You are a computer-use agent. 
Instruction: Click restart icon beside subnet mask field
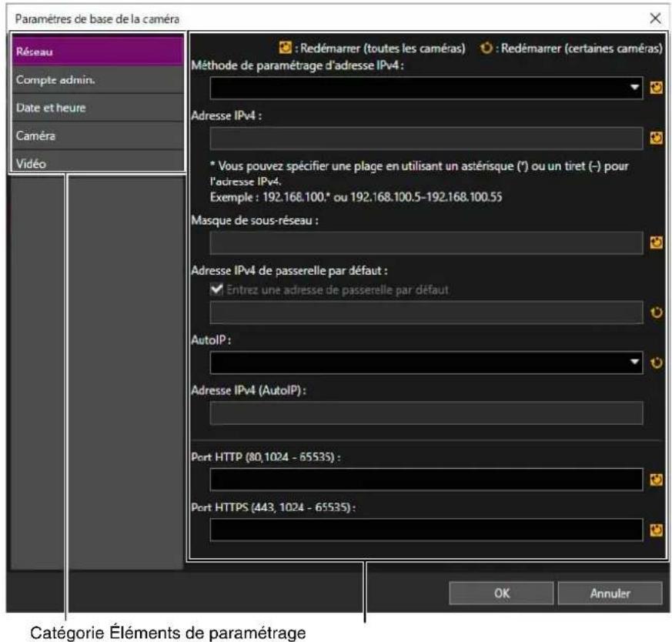[656, 242]
